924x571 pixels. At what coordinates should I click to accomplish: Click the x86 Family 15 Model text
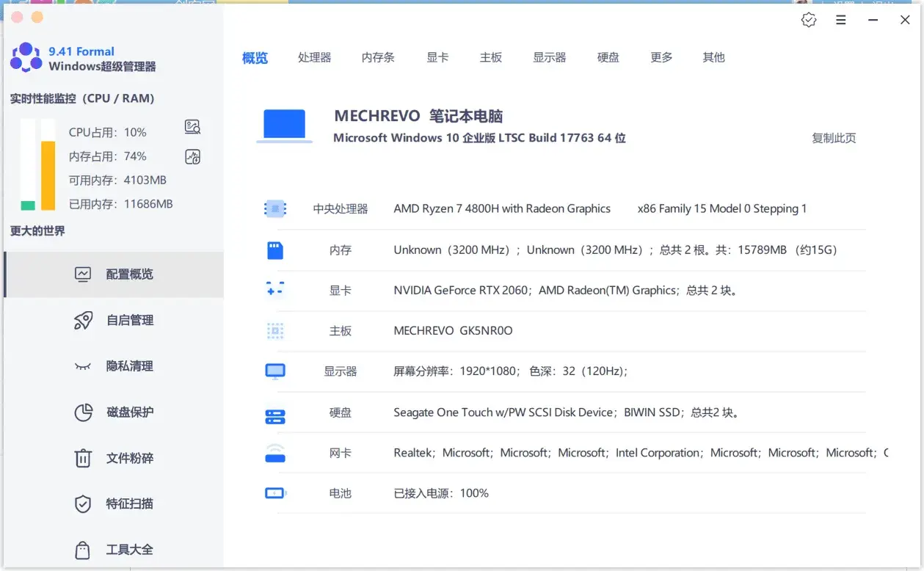click(722, 209)
